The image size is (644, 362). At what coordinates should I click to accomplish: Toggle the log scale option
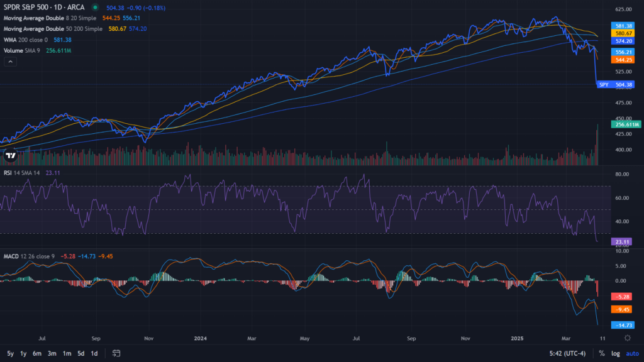616,353
